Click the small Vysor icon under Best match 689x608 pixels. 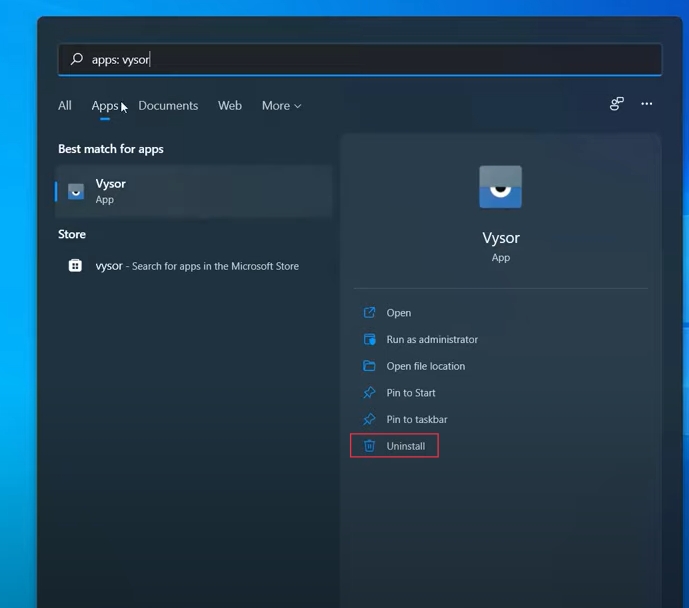pyautogui.click(x=76, y=191)
